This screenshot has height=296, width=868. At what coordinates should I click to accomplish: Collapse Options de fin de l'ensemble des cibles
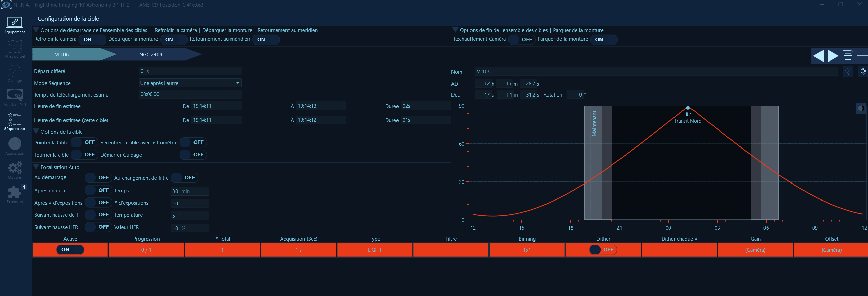coord(455,30)
